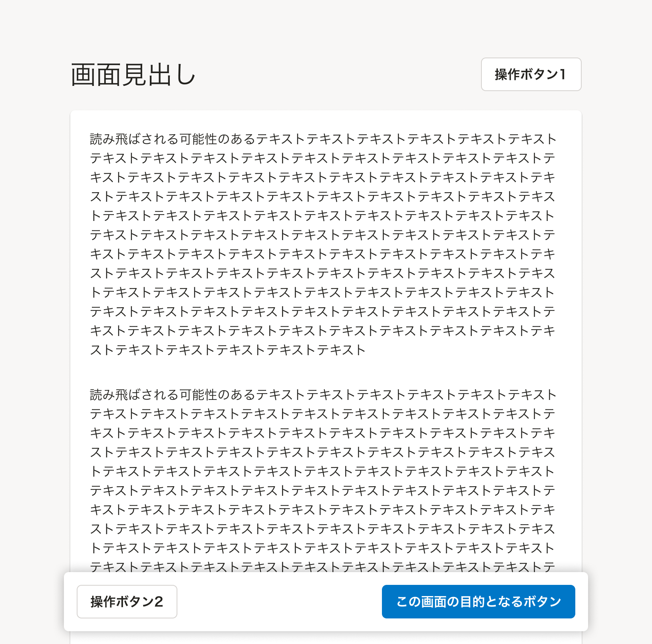Click the character 画 in the page heading
The image size is (652, 644).
tap(83, 75)
